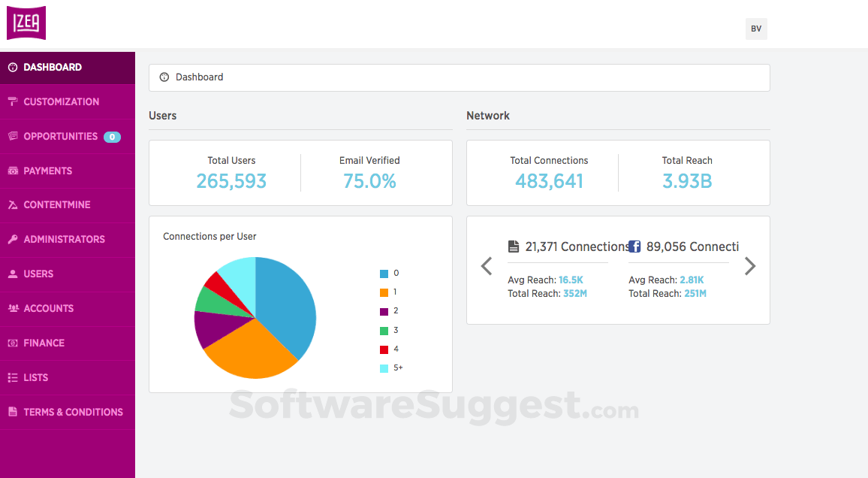Select the Lists sidebar entry
Viewport: 868px width, 478px height.
click(12, 377)
